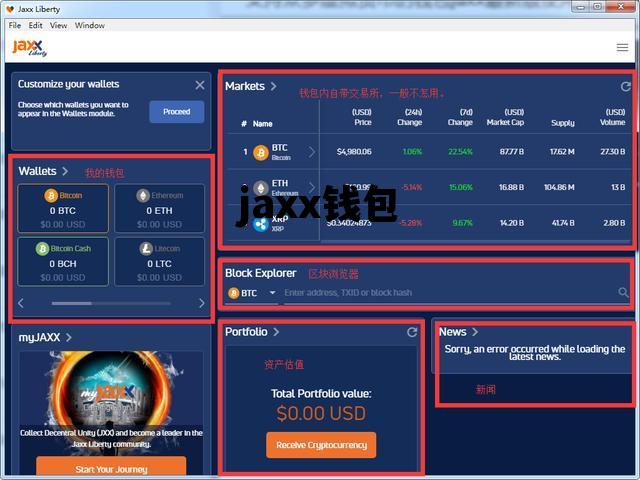Screen dimensions: 640x480
Task: Expand the News section chevron
Action: [475, 332]
